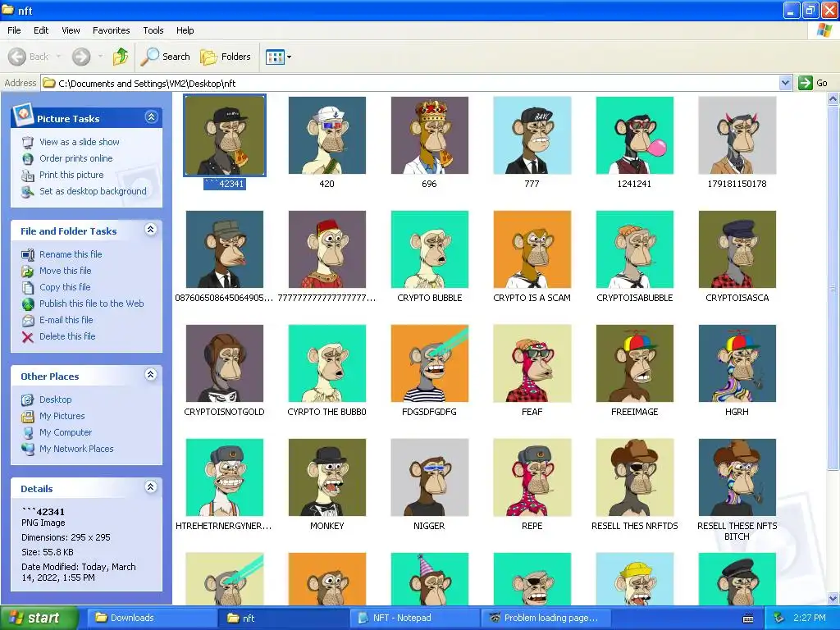Open the Search pane
Image resolution: width=840 pixels, height=630 pixels.
(165, 57)
